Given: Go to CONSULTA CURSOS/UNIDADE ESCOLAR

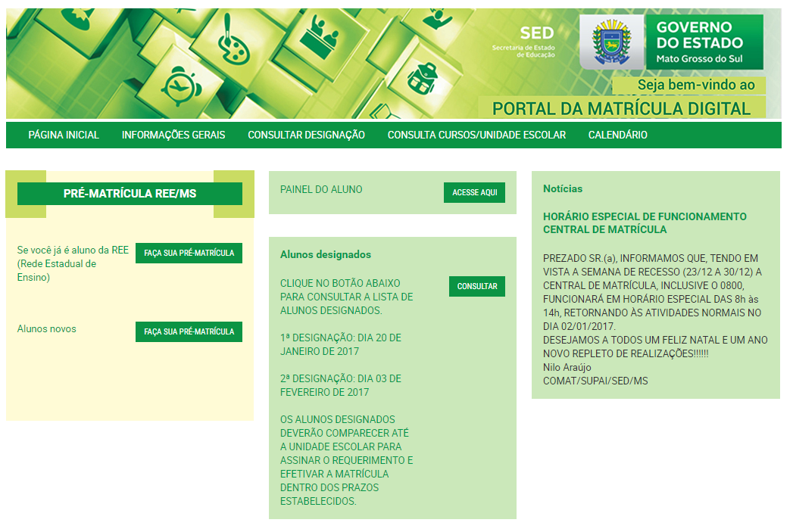Looking at the screenshot, I should 476,135.
